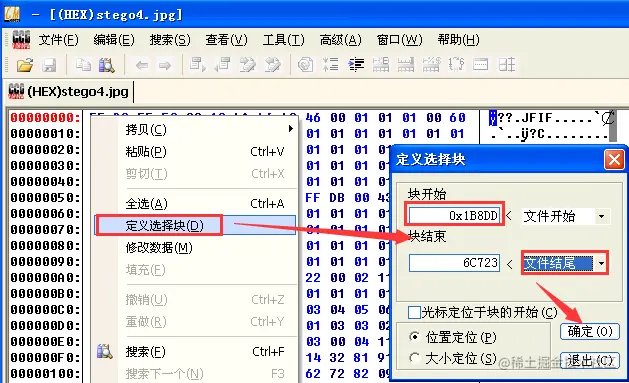
Task: Click the block end field 6C723
Action: pos(454,263)
